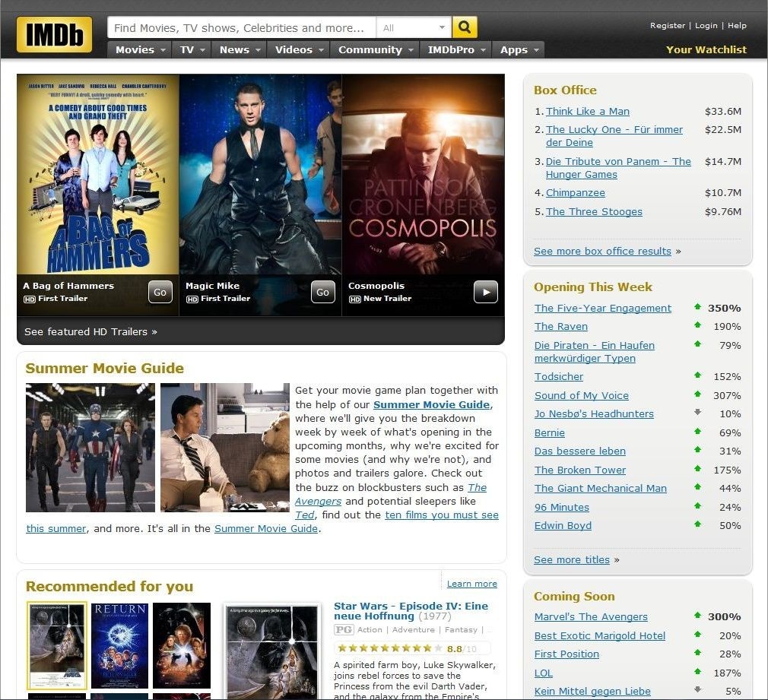Open the Login link
The image size is (768, 700).
[706, 25]
